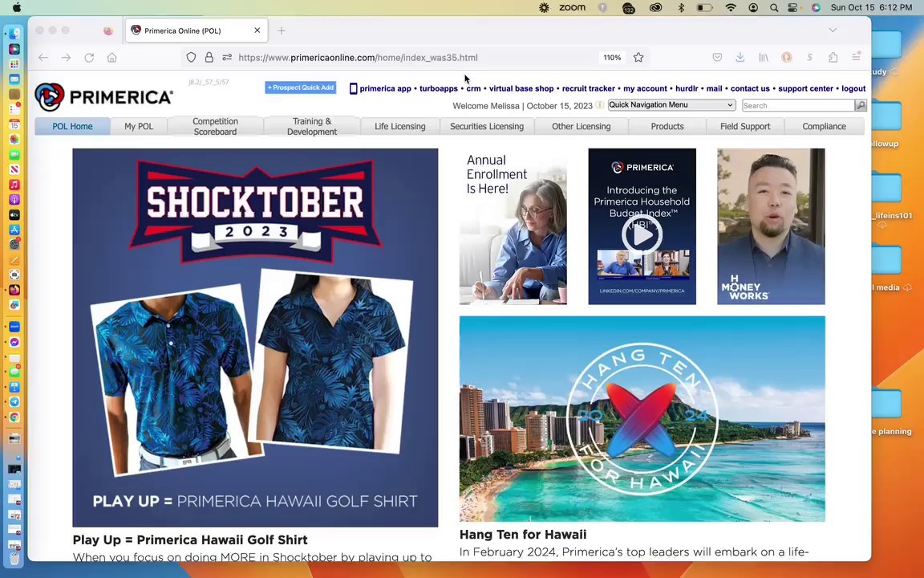
Task: Open the Competition Scoreboard tab
Action: point(215,126)
